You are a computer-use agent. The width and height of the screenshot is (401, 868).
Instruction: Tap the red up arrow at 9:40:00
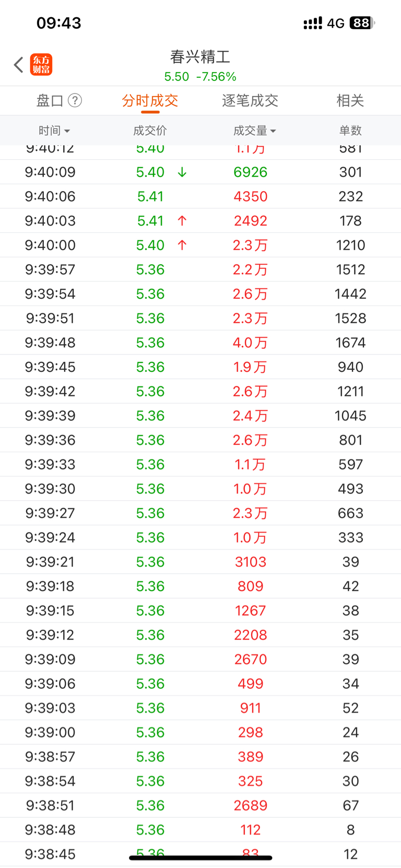click(182, 245)
